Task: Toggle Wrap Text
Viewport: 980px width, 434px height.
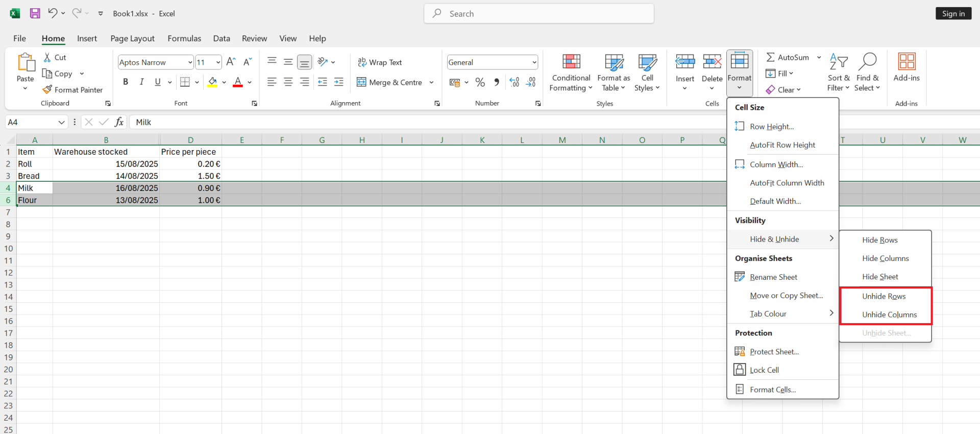Action: point(380,62)
